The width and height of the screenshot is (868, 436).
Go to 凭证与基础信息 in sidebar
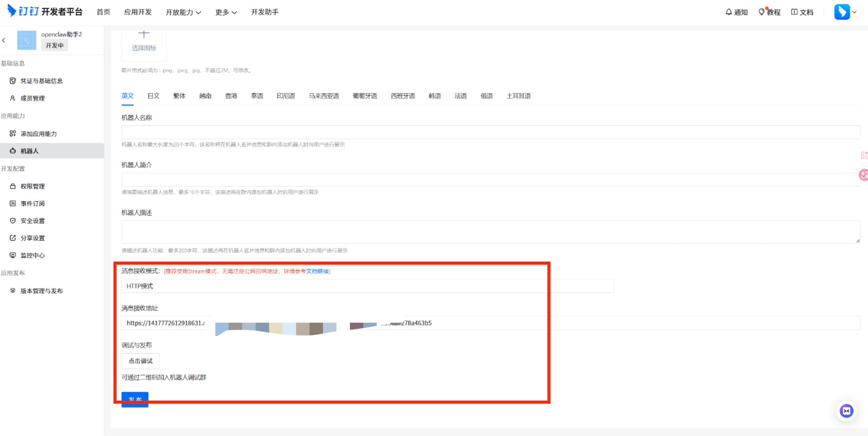point(41,81)
